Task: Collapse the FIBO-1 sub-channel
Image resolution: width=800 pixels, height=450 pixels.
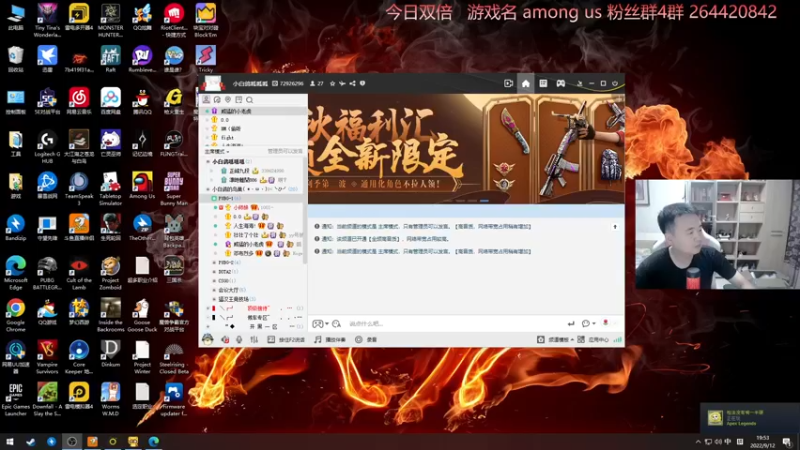Action: 214,198
